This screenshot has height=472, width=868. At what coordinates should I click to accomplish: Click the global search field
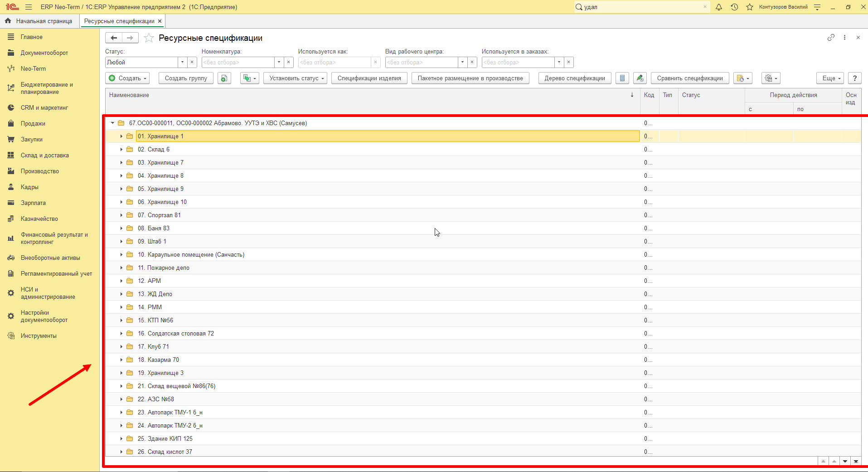641,7
